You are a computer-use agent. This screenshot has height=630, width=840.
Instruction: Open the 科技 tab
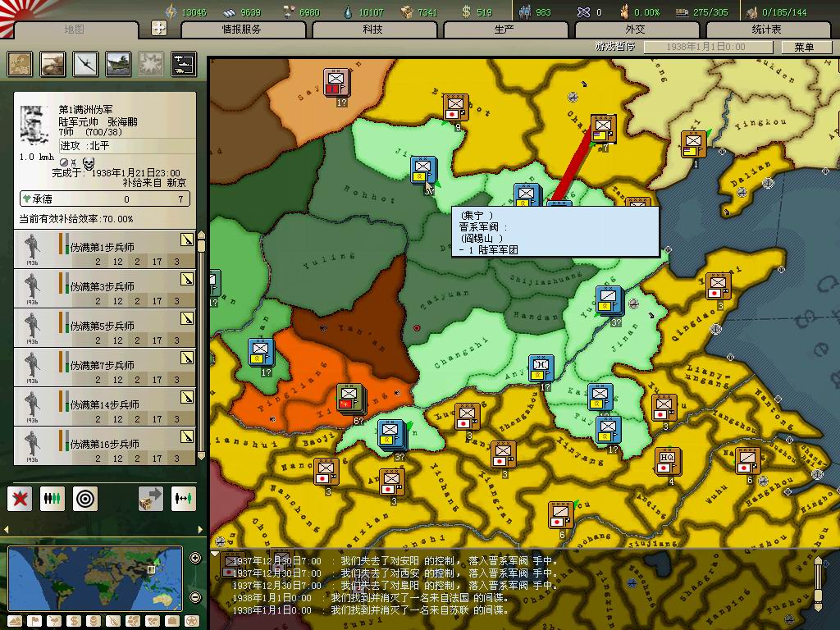[373, 30]
